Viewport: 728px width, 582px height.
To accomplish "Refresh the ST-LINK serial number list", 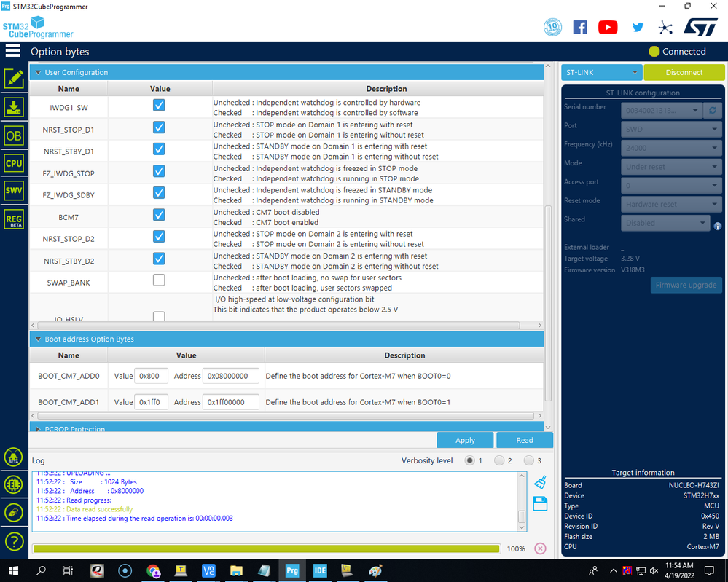I will click(713, 110).
